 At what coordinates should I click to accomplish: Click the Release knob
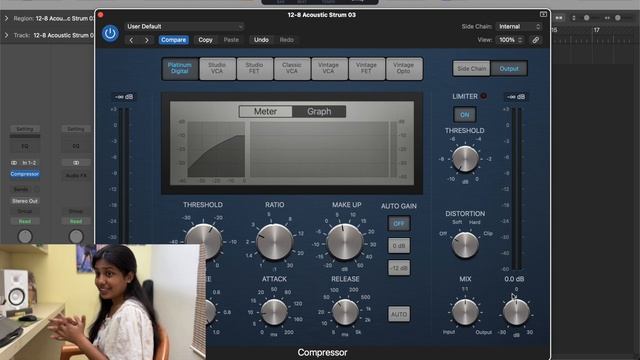click(x=345, y=312)
